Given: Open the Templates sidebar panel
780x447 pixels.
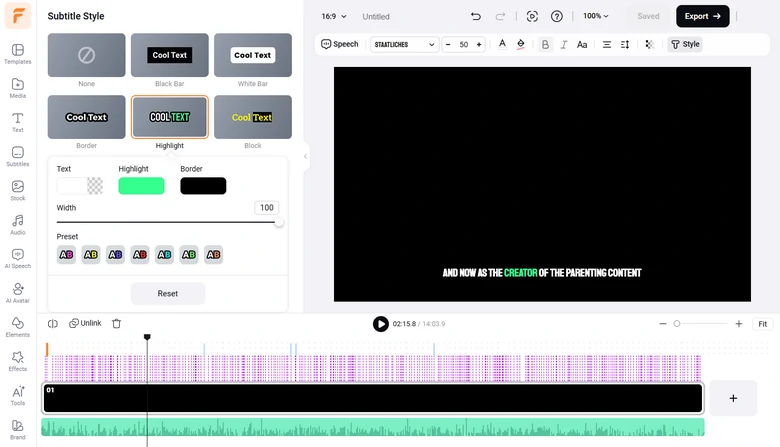Looking at the screenshot, I should 17,54.
